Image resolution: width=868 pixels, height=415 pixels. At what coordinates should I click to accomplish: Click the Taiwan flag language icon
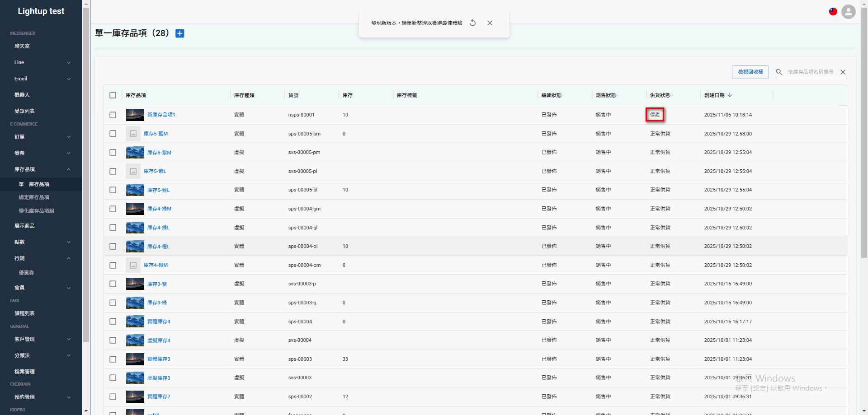(833, 11)
